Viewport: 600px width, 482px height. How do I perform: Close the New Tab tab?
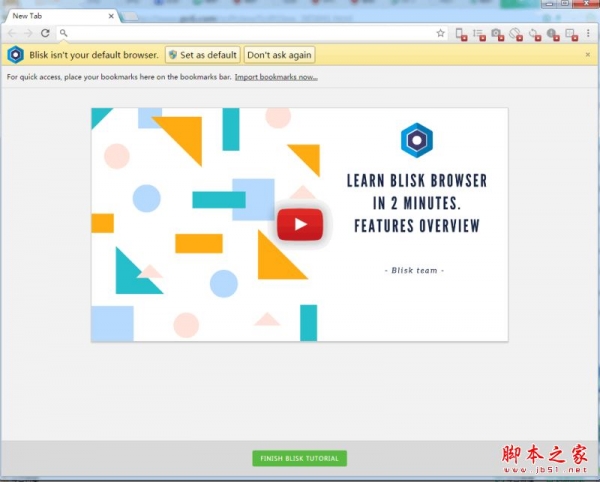point(111,16)
